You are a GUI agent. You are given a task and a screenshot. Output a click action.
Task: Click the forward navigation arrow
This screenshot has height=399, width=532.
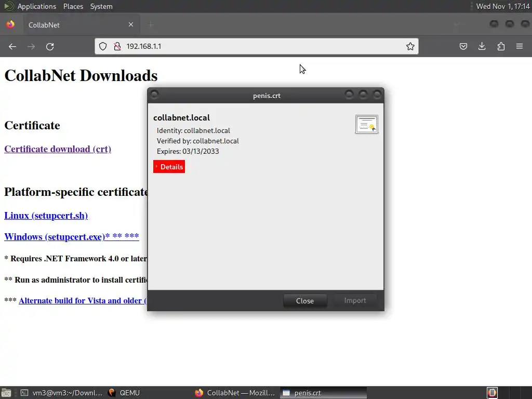click(31, 46)
